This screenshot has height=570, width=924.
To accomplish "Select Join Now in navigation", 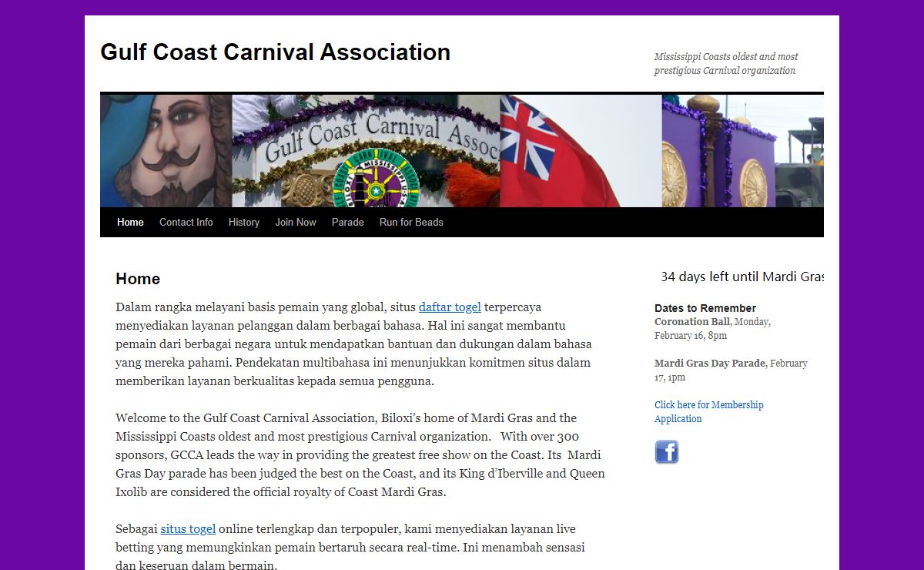I will pyautogui.click(x=296, y=222).
